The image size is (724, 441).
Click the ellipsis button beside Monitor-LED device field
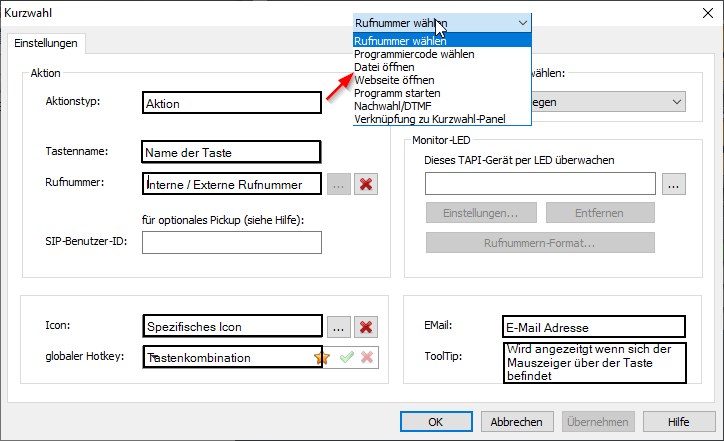[673, 184]
